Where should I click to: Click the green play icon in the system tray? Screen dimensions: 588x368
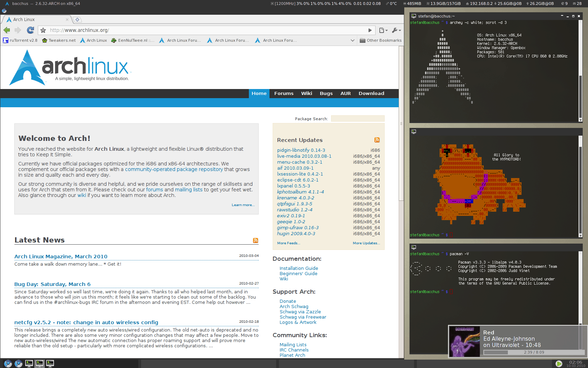tap(559, 364)
